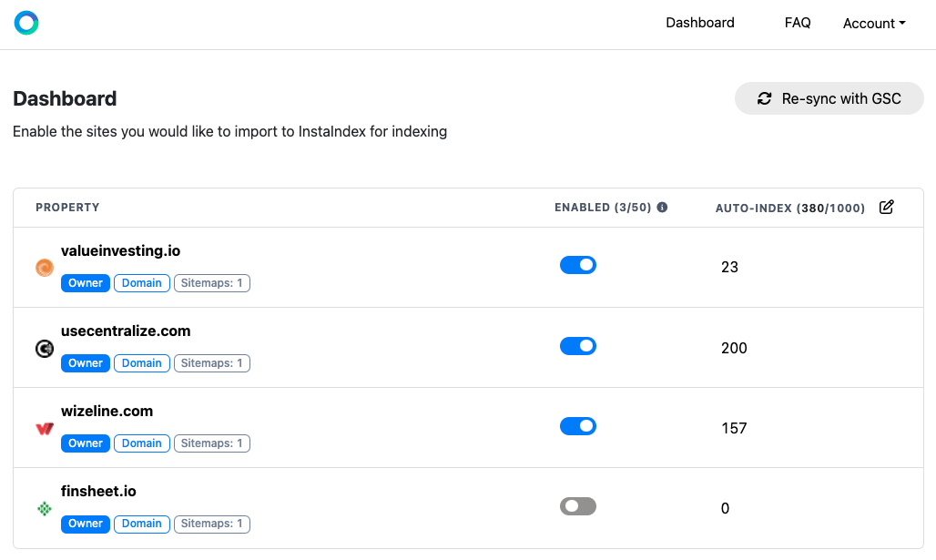Click Owner badge for wizeline.com

[x=86, y=443]
